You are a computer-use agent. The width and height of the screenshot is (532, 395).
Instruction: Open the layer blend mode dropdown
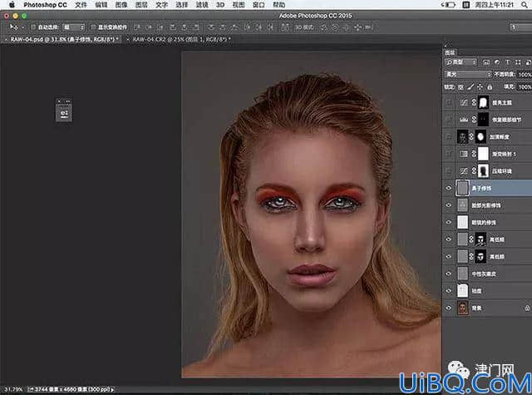tap(468, 74)
